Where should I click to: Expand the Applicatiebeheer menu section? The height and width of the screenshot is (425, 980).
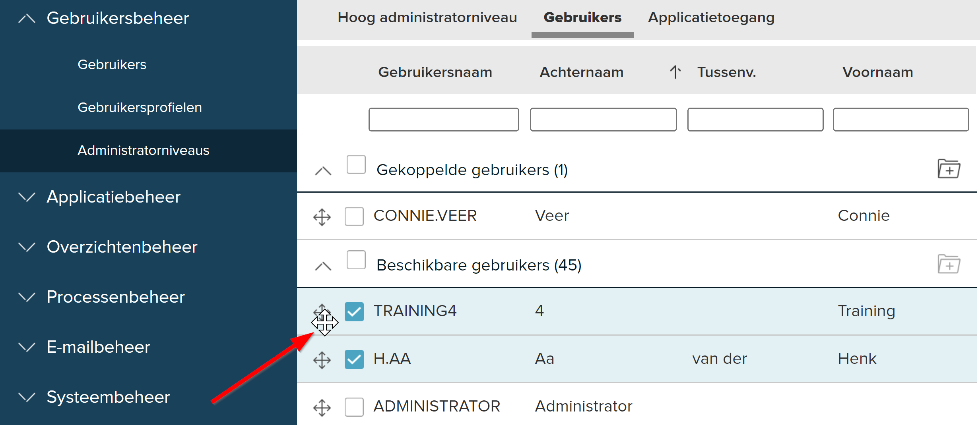click(x=27, y=197)
